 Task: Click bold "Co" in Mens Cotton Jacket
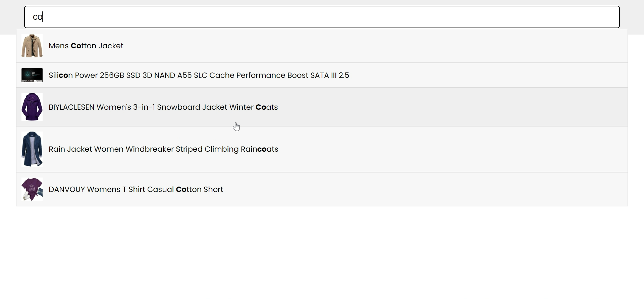76,46
